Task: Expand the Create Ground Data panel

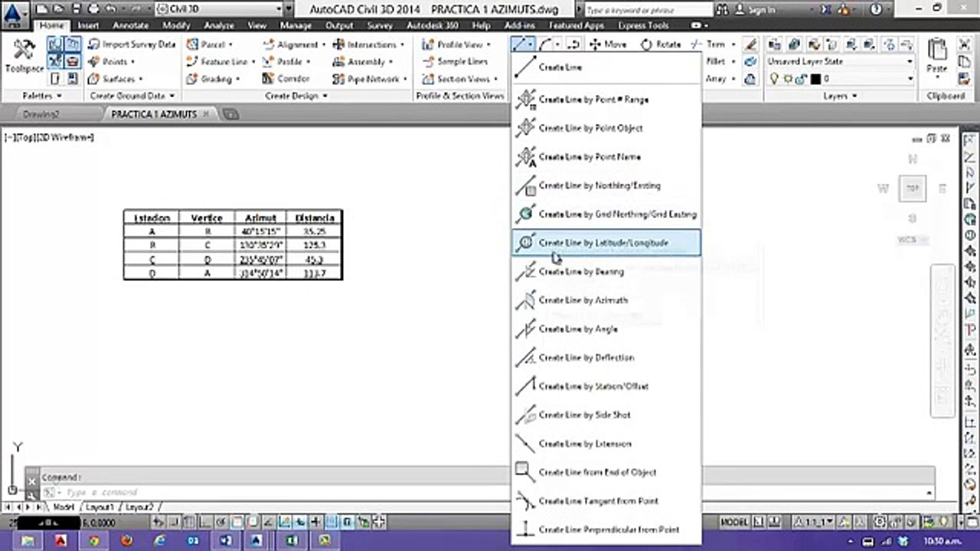Action: pos(132,96)
